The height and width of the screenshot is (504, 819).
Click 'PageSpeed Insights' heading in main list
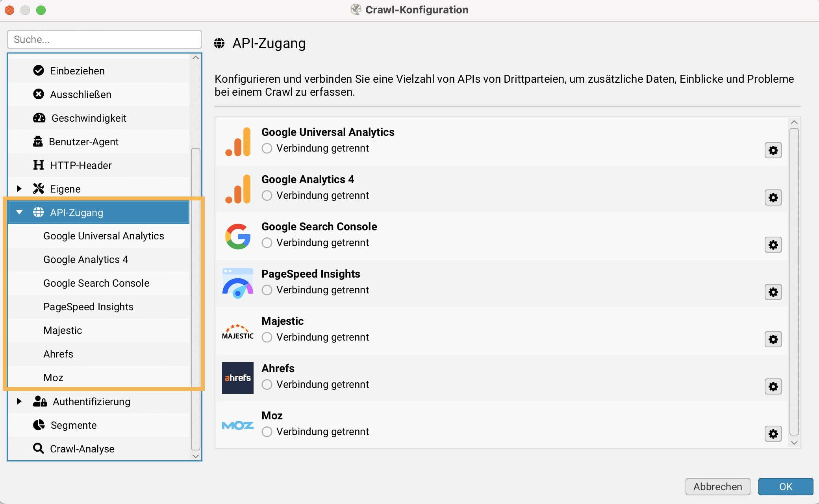click(311, 274)
